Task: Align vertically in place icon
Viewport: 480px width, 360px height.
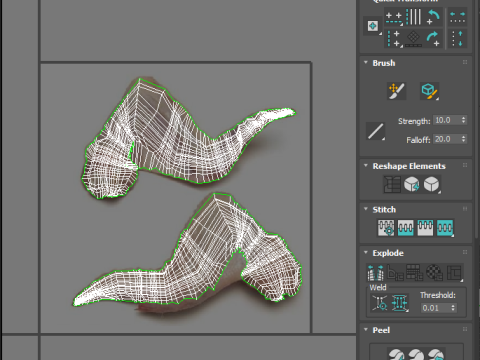Action: (x=394, y=38)
